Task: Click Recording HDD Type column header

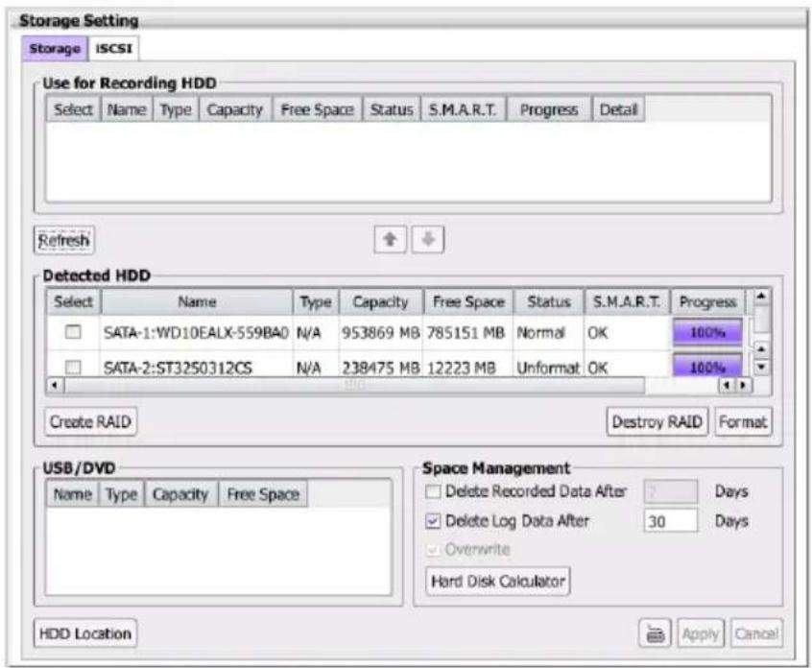Action: 176,109
